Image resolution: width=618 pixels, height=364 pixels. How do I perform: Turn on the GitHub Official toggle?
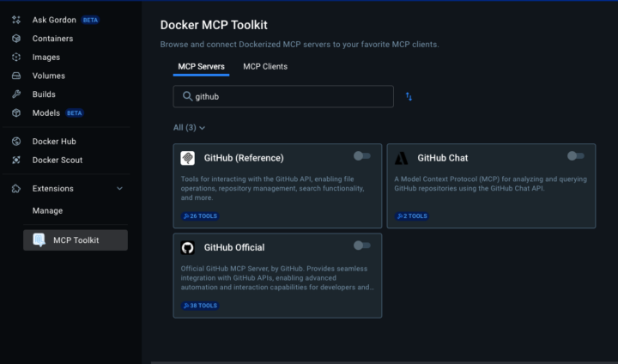362,246
